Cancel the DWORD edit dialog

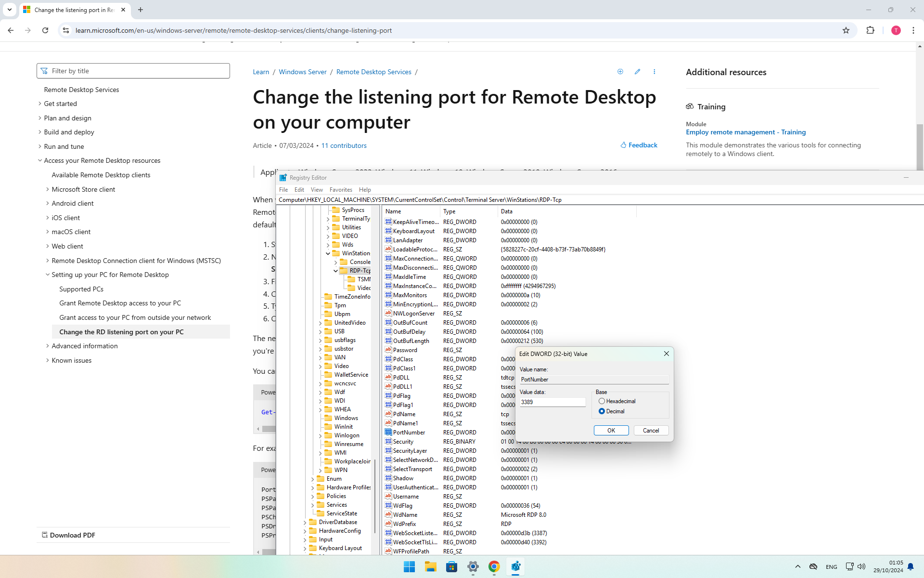click(651, 431)
